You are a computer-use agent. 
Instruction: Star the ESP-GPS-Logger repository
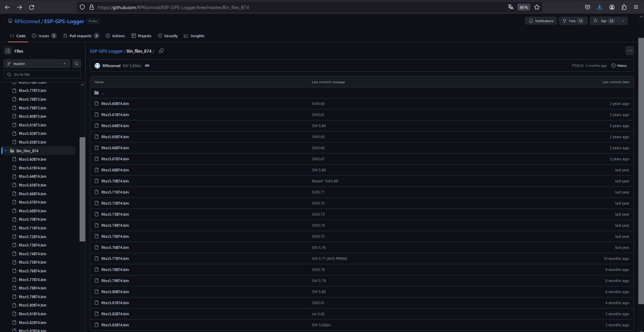point(604,21)
